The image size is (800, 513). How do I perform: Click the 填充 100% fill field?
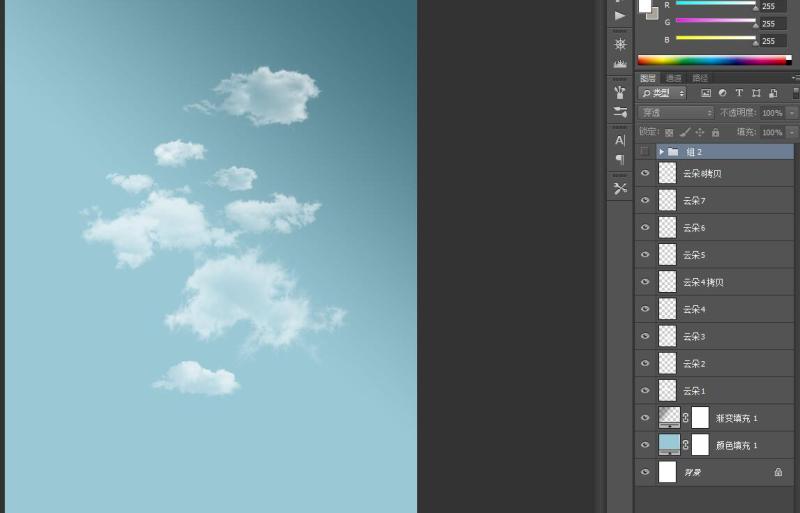pyautogui.click(x=772, y=132)
